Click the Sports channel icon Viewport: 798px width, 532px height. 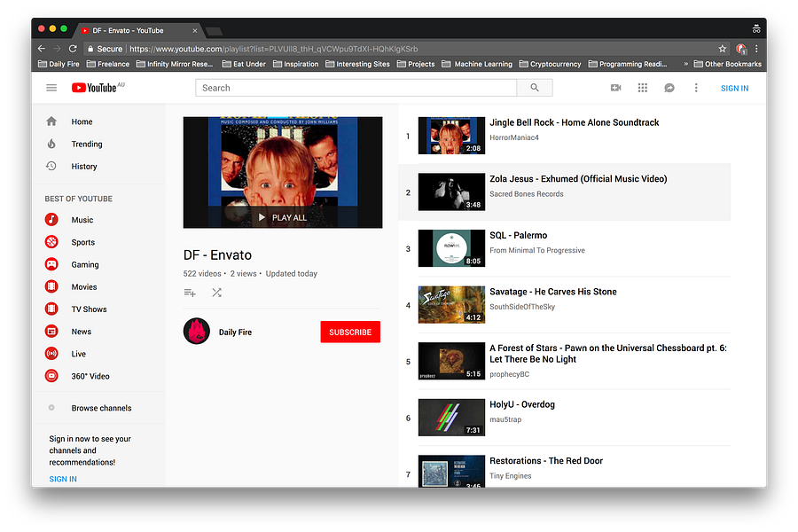51,242
